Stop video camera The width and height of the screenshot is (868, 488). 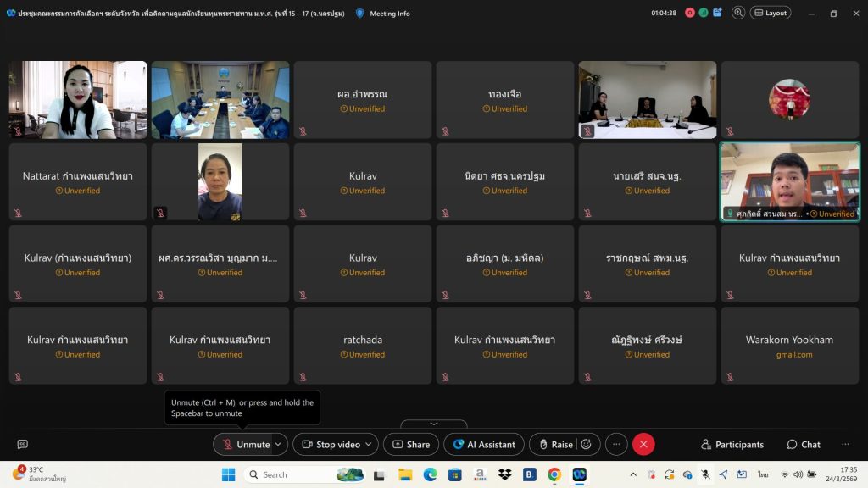click(x=331, y=445)
